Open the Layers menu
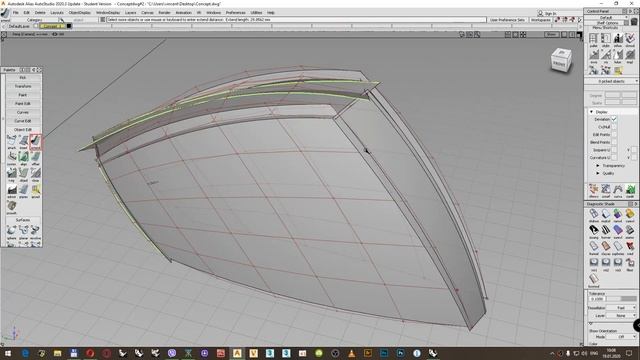The width and height of the screenshot is (640, 360). (x=130, y=13)
